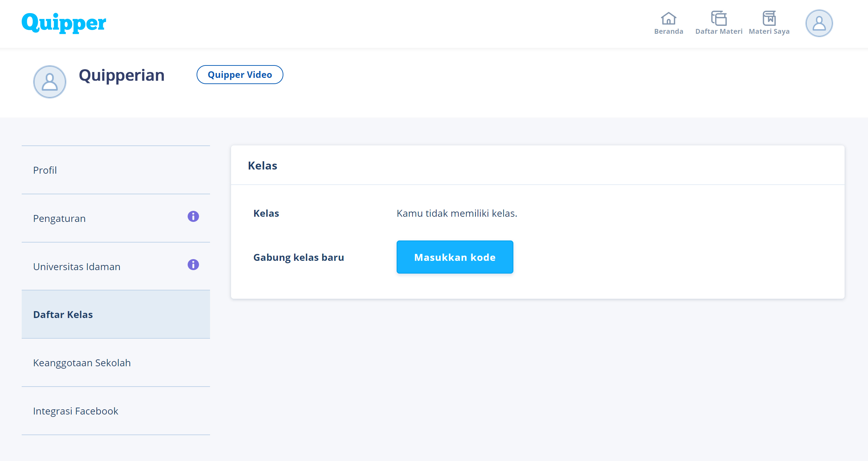Open the account avatar in top navigation

[x=819, y=23]
